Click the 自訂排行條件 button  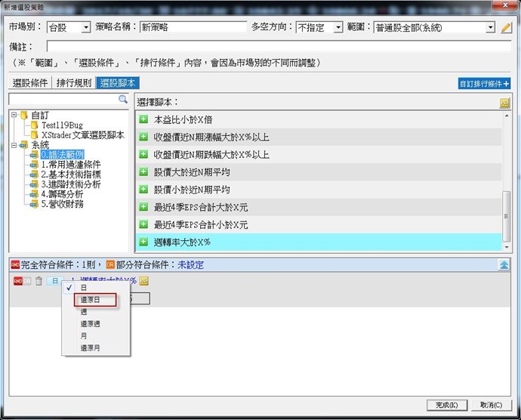[x=485, y=84]
